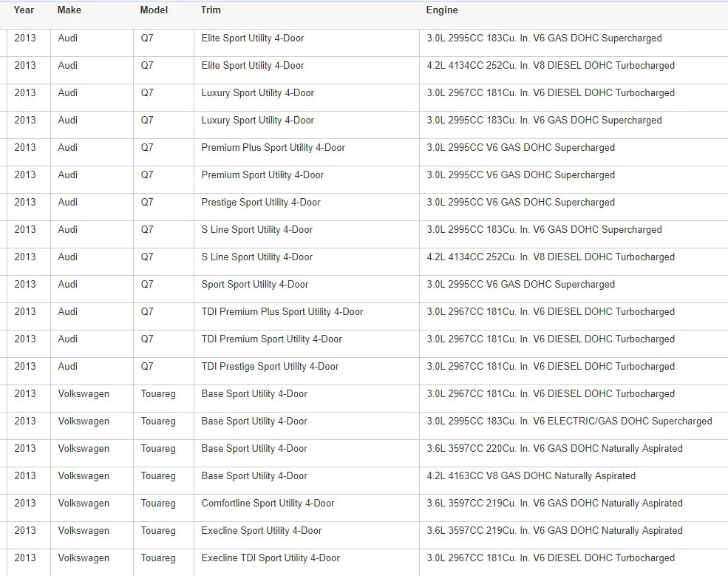The height and width of the screenshot is (576, 728).
Task: Click Touareg model cell in Execline TDI row
Action: click(163, 563)
